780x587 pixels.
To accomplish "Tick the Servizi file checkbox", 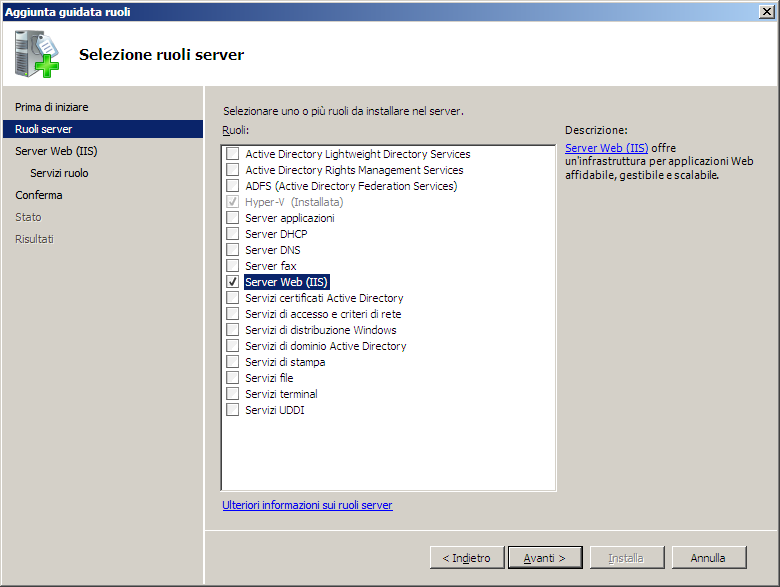I will click(232, 378).
